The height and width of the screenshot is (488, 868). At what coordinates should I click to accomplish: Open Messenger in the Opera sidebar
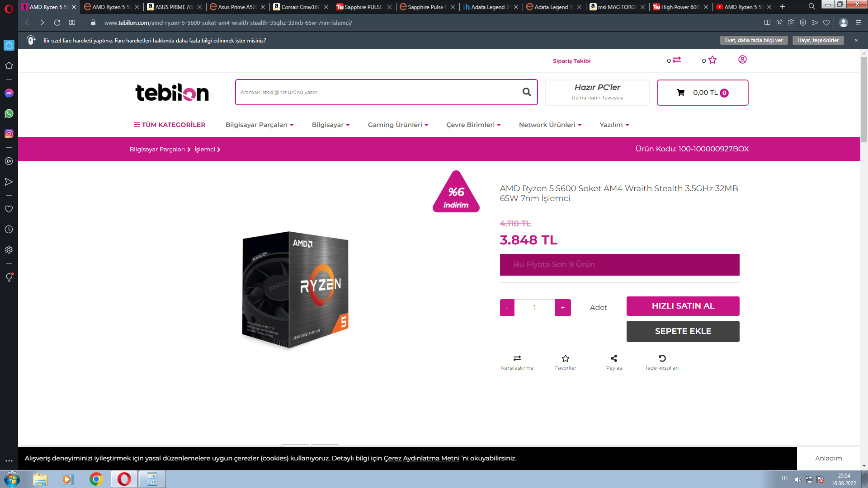coord(9,93)
